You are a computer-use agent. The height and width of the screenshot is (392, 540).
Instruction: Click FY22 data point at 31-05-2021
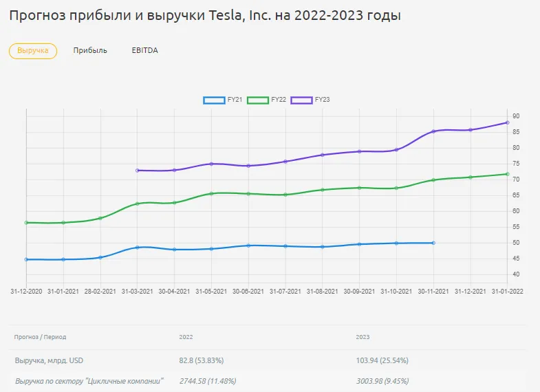[x=211, y=193]
